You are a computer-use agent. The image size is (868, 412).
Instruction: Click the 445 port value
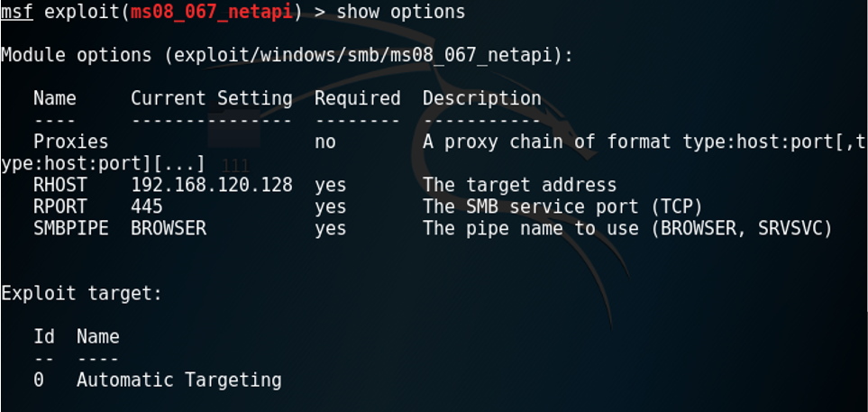pyautogui.click(x=147, y=206)
